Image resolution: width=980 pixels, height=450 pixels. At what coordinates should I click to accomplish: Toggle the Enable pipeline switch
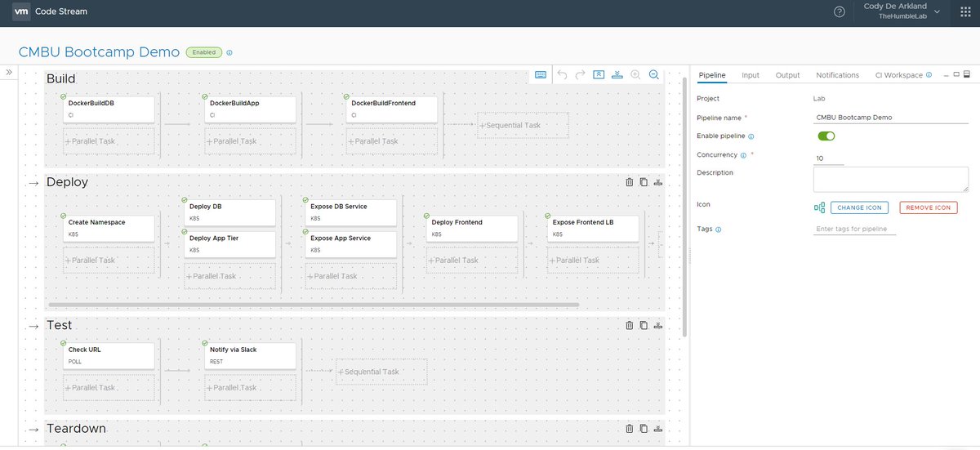826,136
